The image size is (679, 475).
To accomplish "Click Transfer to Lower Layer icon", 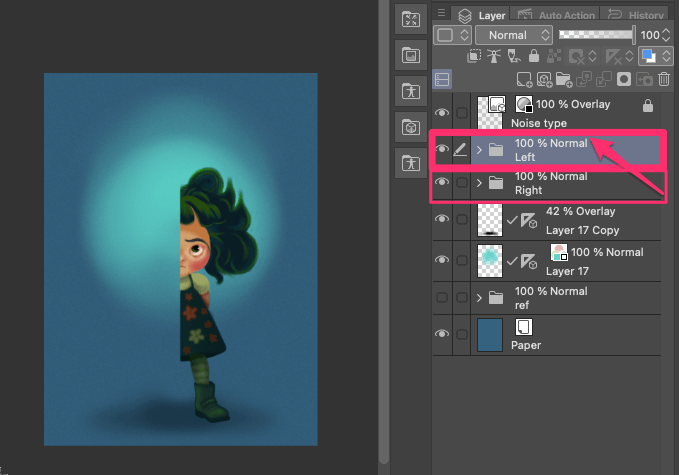I will (x=584, y=80).
